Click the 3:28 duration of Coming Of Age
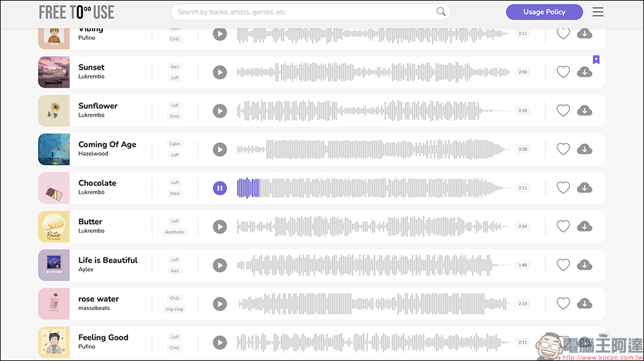Screen dimensions: 644x361 pyautogui.click(x=522, y=150)
